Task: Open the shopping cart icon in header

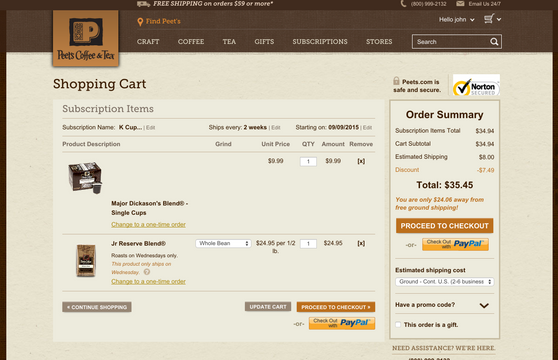Action: pos(489,19)
